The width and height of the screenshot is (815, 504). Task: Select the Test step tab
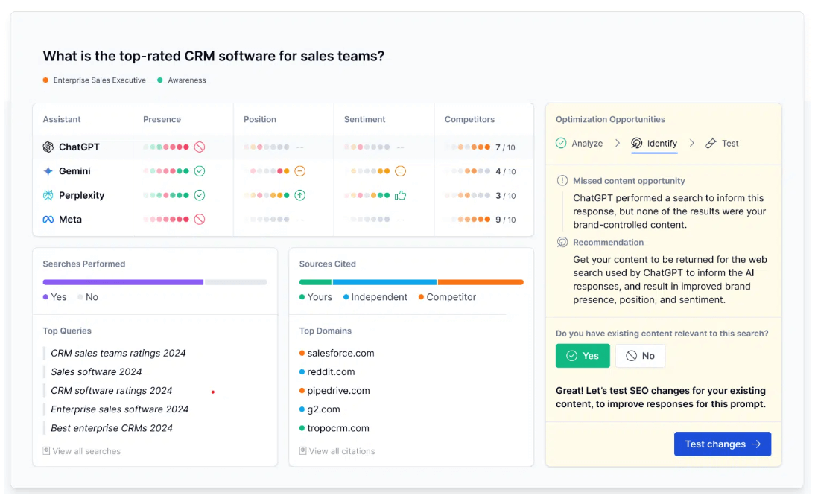(722, 144)
